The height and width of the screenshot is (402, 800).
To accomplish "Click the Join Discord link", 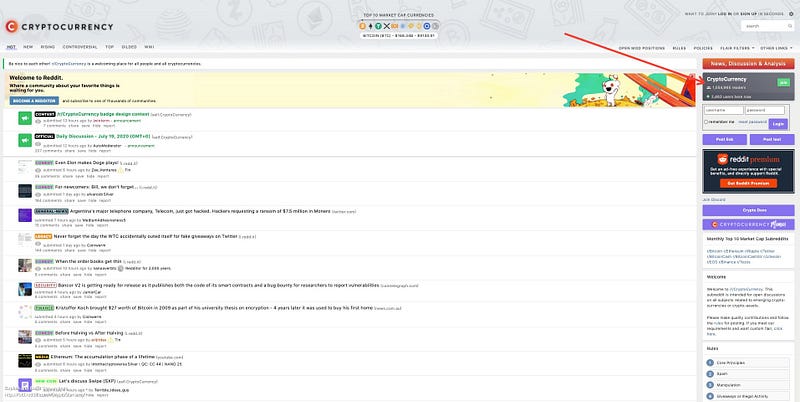I will [x=714, y=199].
